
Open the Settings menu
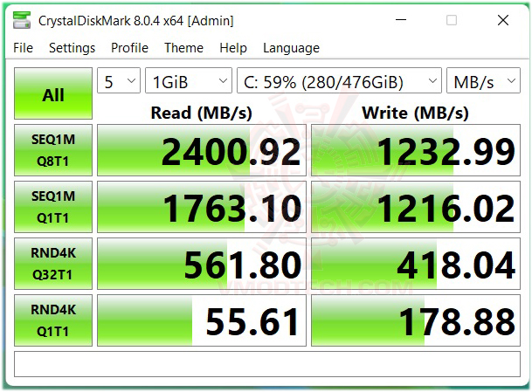72,48
